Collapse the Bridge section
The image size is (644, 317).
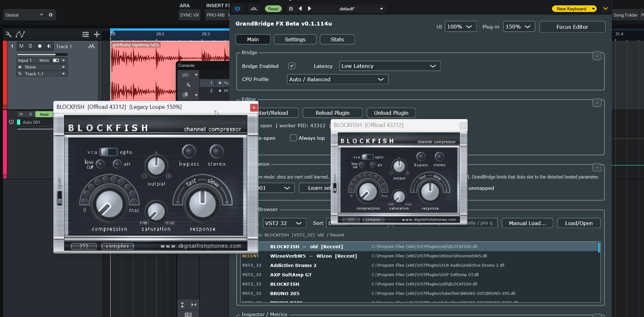point(597,56)
